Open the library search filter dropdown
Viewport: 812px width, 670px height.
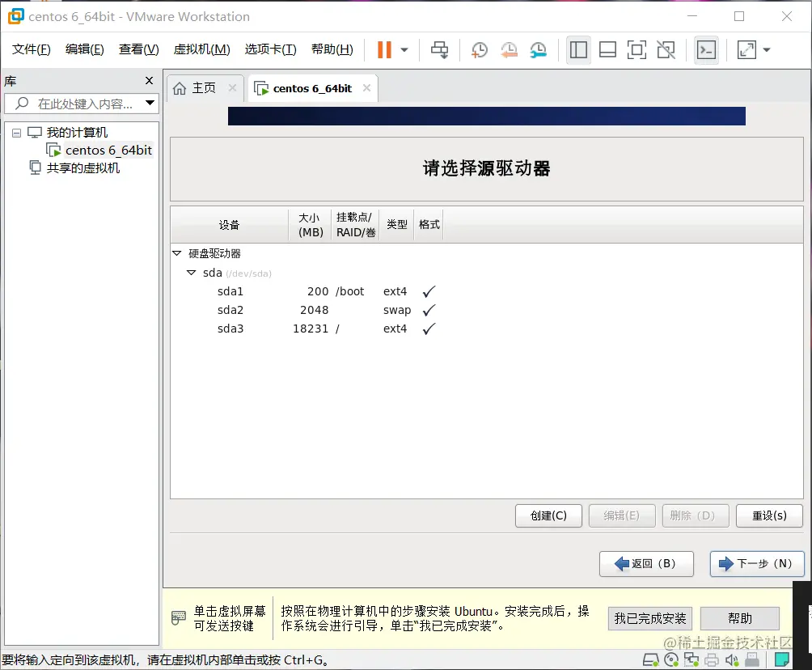click(150, 103)
